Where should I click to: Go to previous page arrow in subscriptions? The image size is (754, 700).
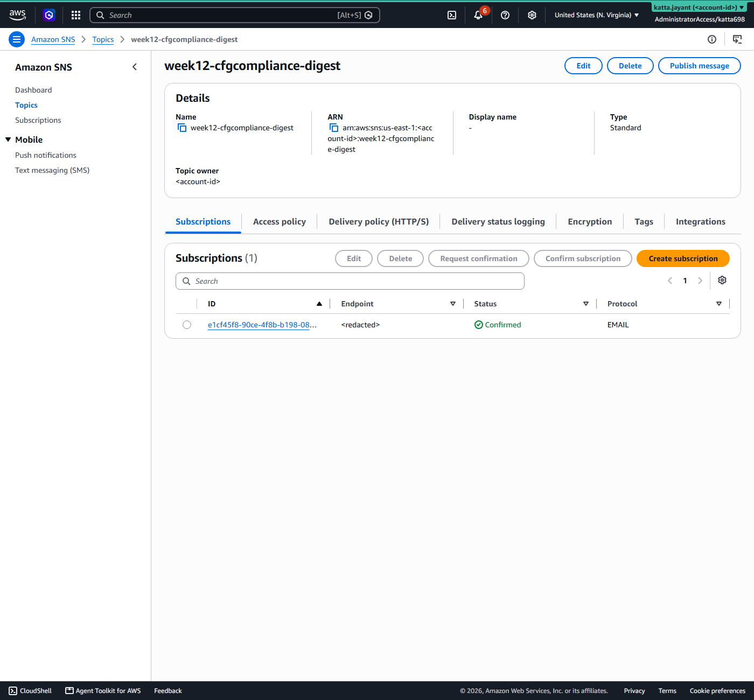coord(670,281)
